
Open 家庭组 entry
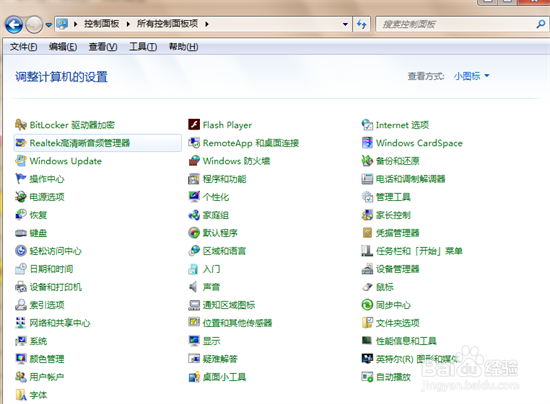point(216,215)
